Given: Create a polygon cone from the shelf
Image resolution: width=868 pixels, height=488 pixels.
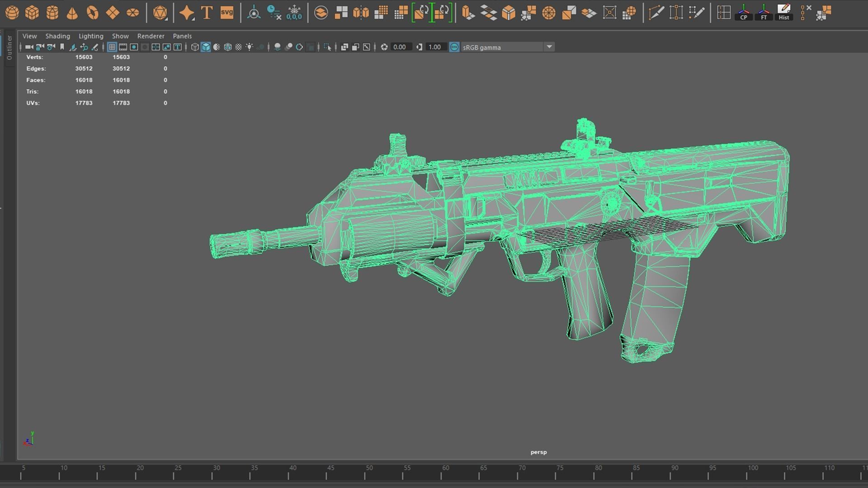Looking at the screenshot, I should (x=72, y=13).
